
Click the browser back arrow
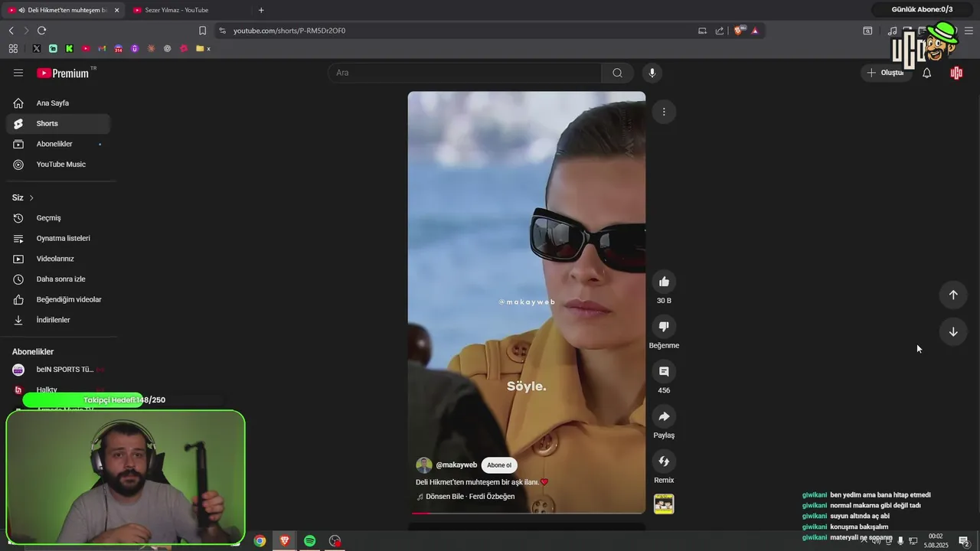(x=11, y=31)
